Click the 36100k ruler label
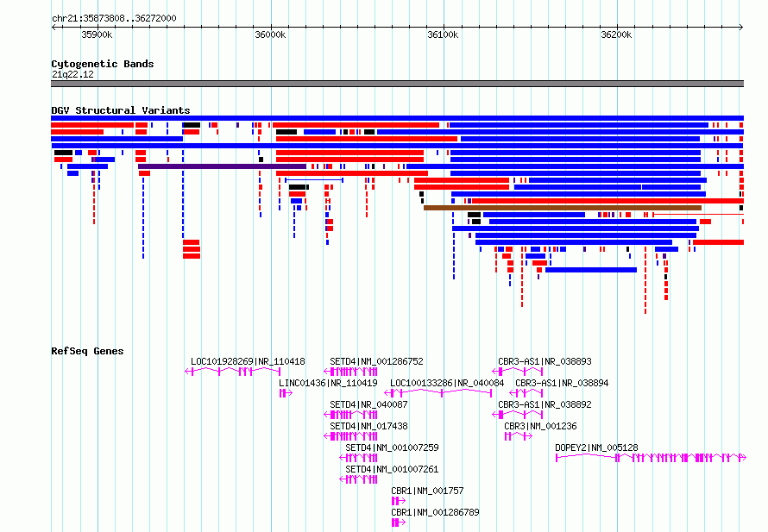 444,34
